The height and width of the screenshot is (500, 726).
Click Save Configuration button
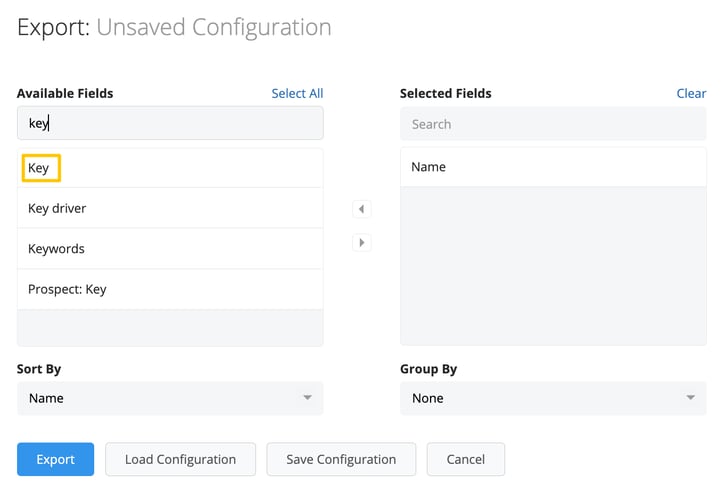point(341,459)
